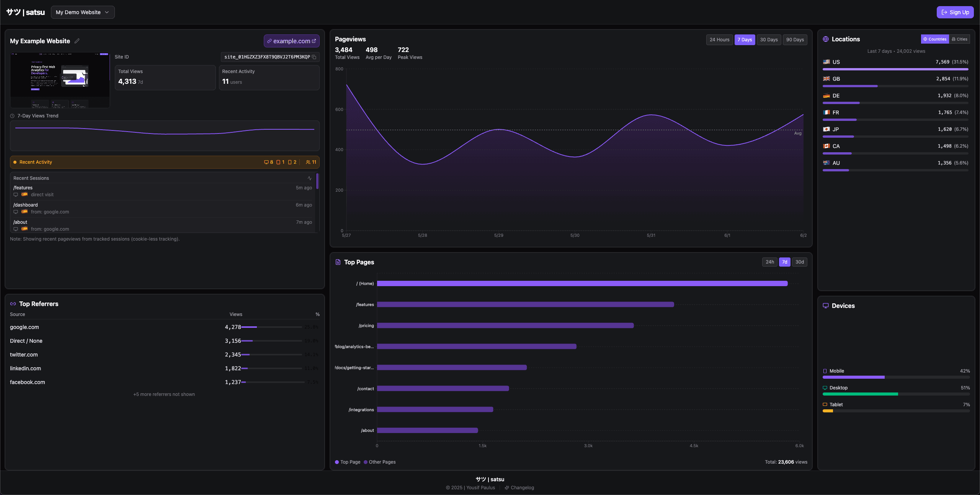Click the website preview thumbnail
Screen dimensions: 980x495
tap(60, 80)
